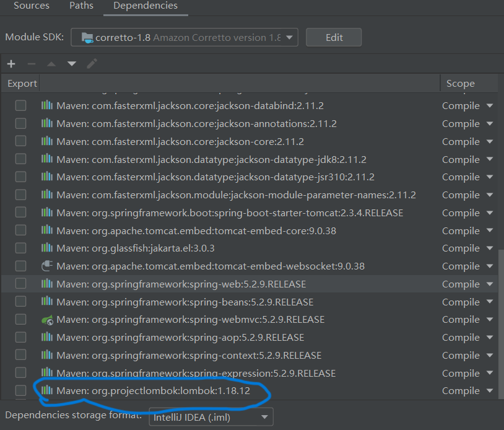Click library icon for jackson-databind:2.11.2
The width and height of the screenshot is (504, 430).
[47, 105]
